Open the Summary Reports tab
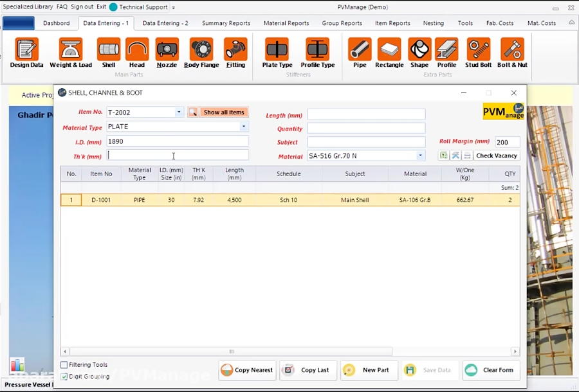This screenshot has width=579, height=392. pos(226,23)
